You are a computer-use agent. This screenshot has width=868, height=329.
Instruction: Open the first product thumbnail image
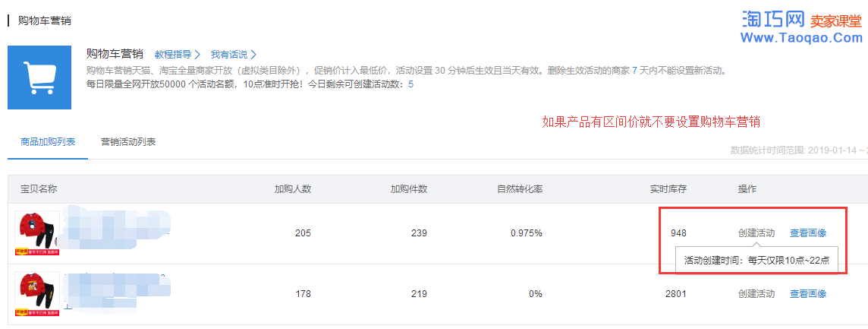click(36, 233)
